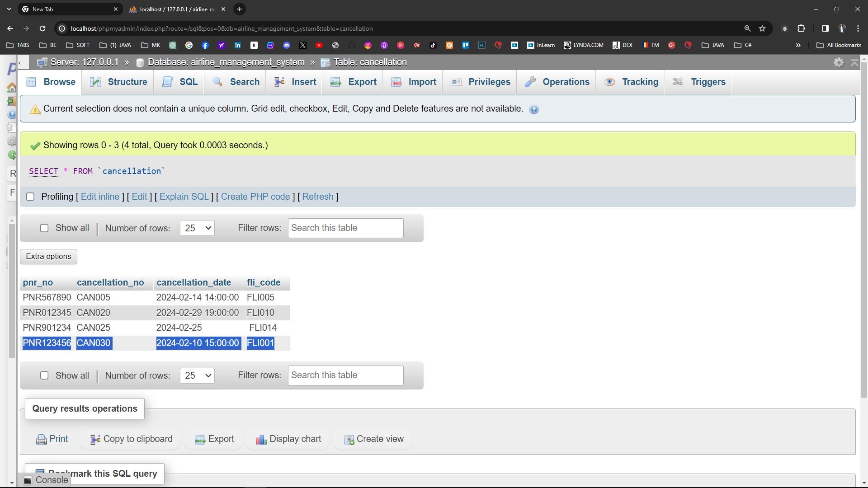Check the bottom Show all checkbox
The width and height of the screenshot is (868, 488).
pyautogui.click(x=44, y=375)
